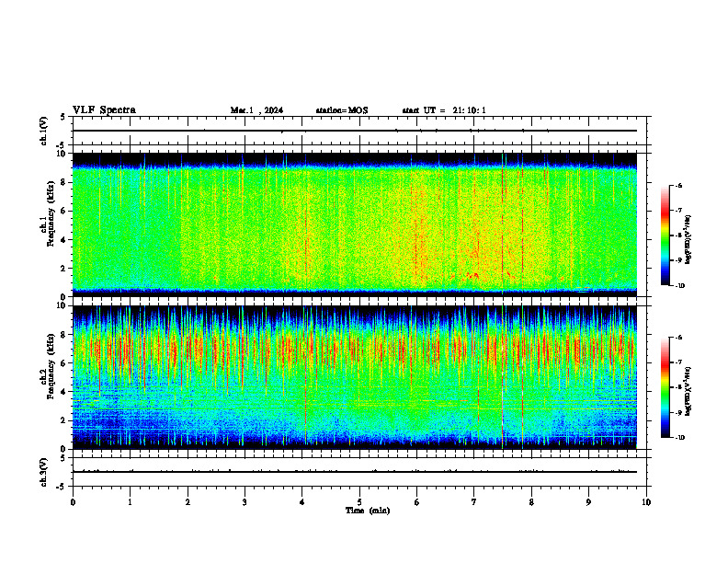728x563 pixels.
Task: Select the date text "Mar.1 , 2024"
Action: (256, 110)
